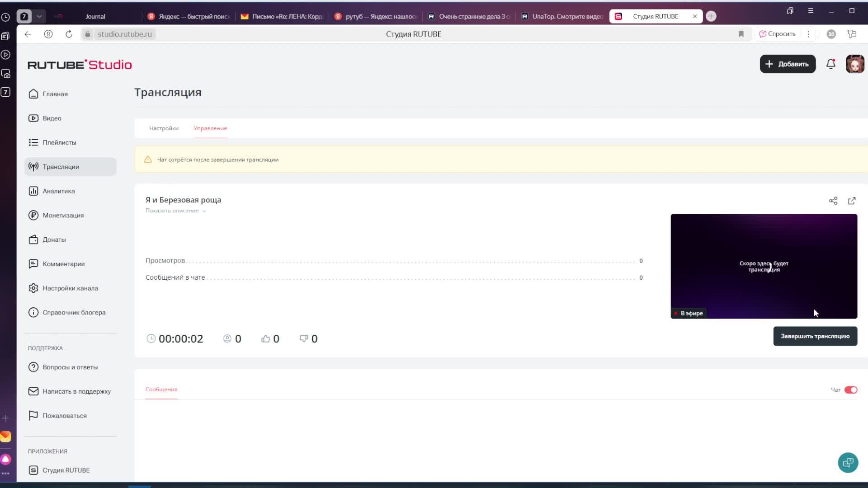The width and height of the screenshot is (868, 488).
Task: Open Донаты in sidebar
Action: click(x=54, y=240)
